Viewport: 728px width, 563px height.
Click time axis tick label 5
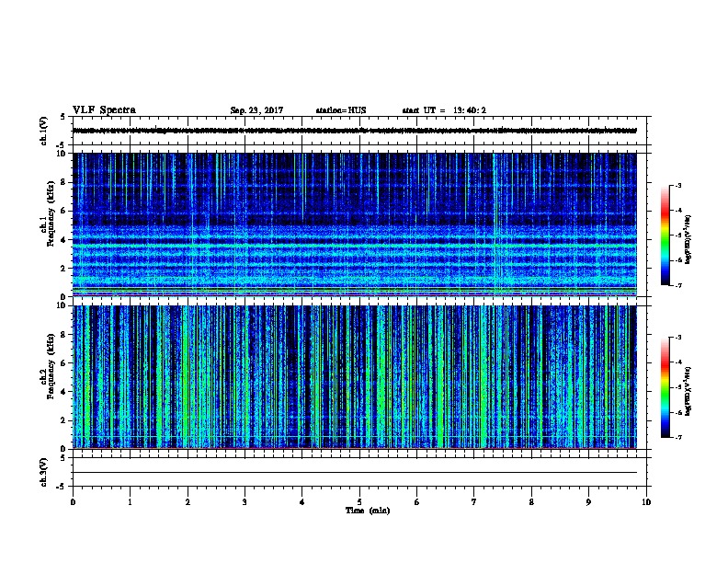pos(359,502)
